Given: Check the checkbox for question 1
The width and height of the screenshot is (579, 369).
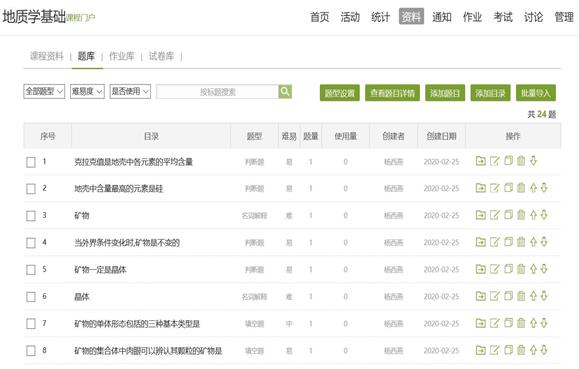Looking at the screenshot, I should (31, 162).
